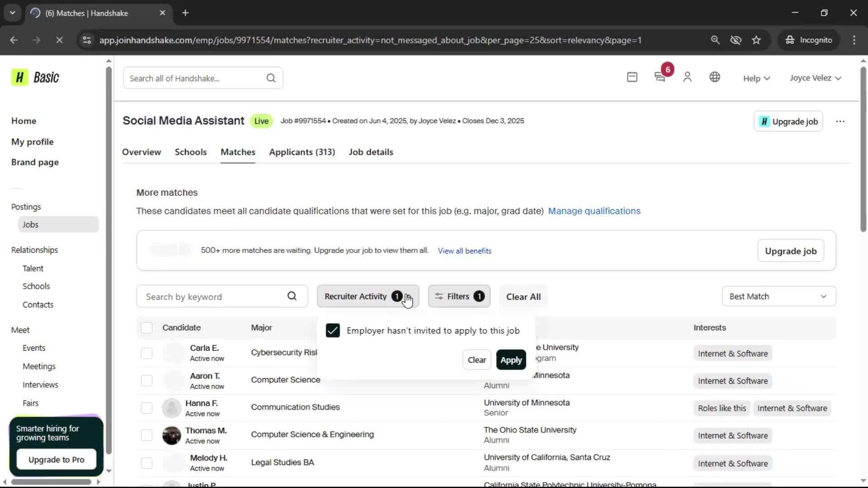The height and width of the screenshot is (488, 868).
Task: Switch to the Schools tab
Action: coord(191,152)
